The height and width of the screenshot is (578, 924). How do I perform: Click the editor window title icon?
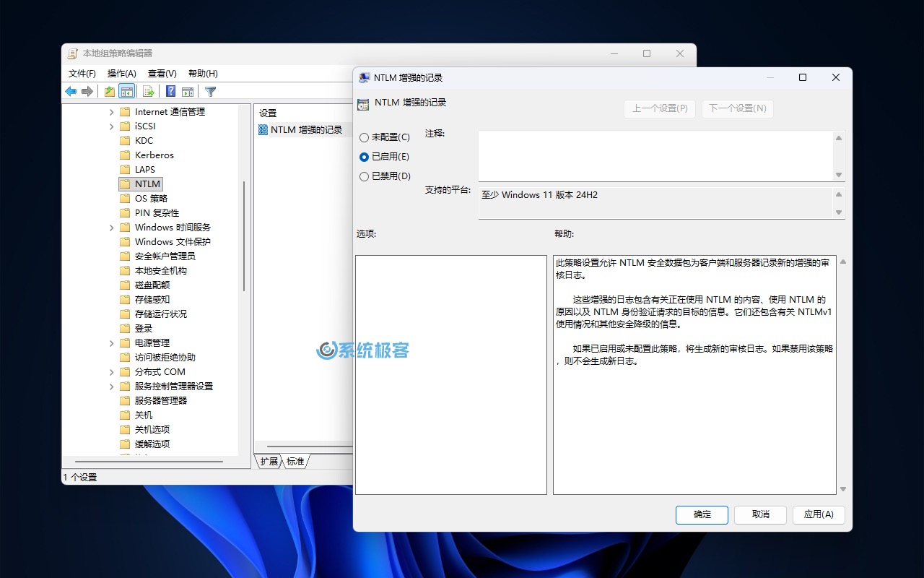tap(73, 53)
